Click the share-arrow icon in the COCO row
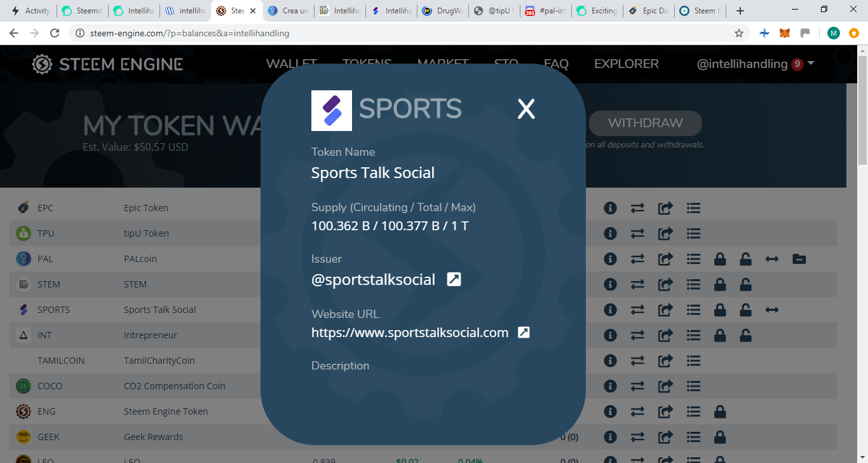 tap(665, 386)
